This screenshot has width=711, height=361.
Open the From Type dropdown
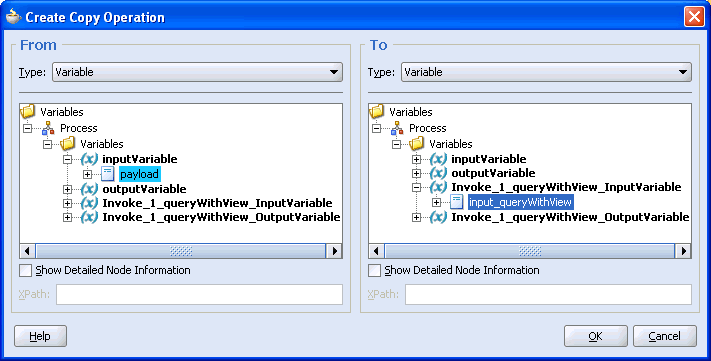click(x=197, y=72)
